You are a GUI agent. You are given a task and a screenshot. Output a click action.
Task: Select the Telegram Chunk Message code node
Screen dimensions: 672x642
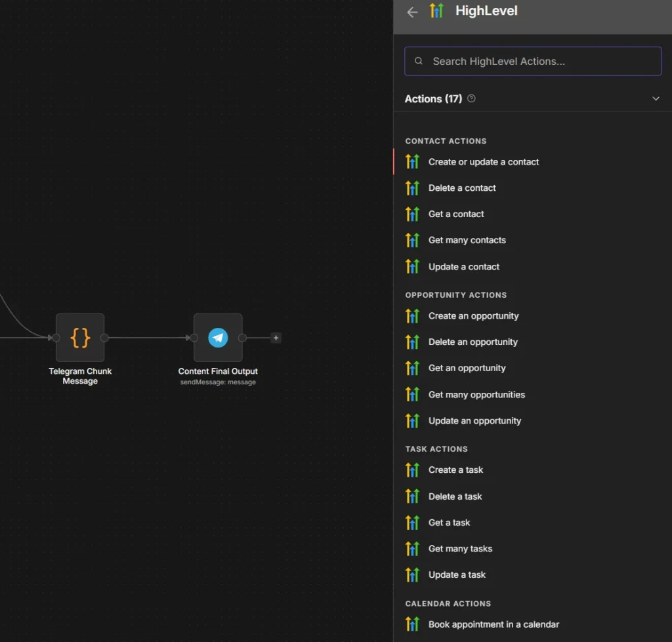tap(80, 338)
